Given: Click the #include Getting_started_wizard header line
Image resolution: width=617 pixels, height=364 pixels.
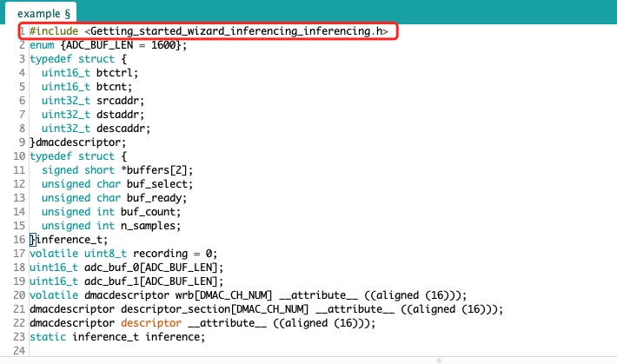Looking at the screenshot, I should 209,31.
